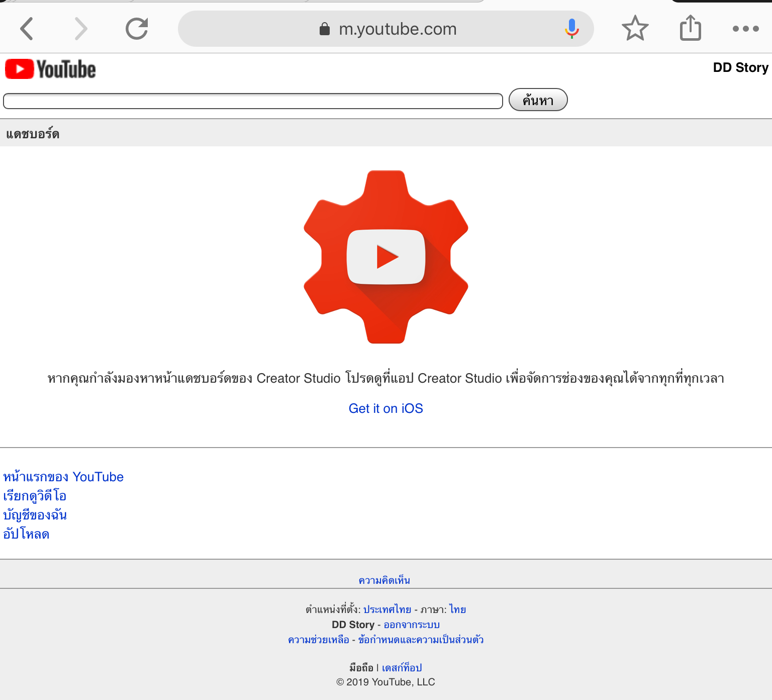772x700 pixels.
Task: Click the © 2019 YouTube, LLC text
Action: [386, 682]
